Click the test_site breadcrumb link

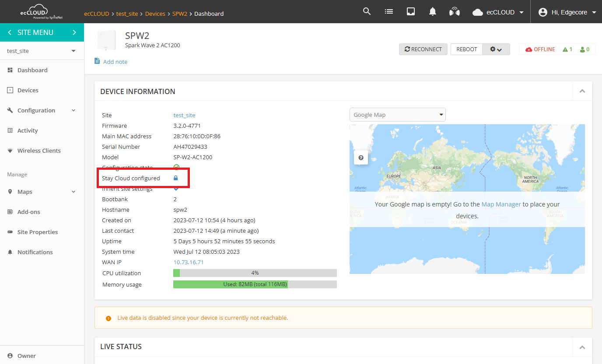coord(127,14)
